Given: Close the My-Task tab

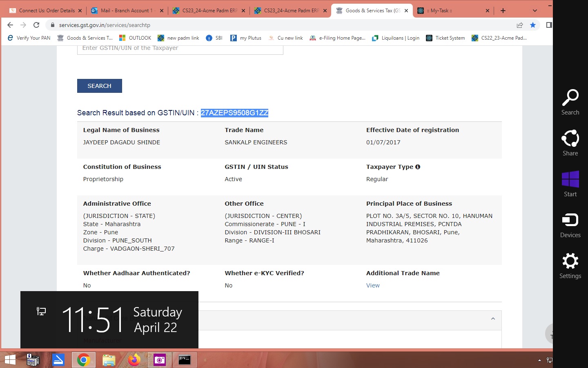Looking at the screenshot, I should pos(488,11).
